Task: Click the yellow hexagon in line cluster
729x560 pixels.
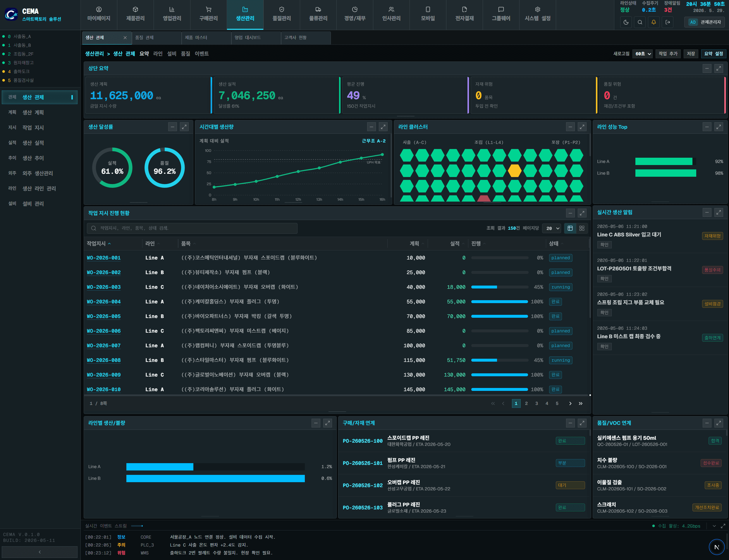Action: pyautogui.click(x=514, y=171)
